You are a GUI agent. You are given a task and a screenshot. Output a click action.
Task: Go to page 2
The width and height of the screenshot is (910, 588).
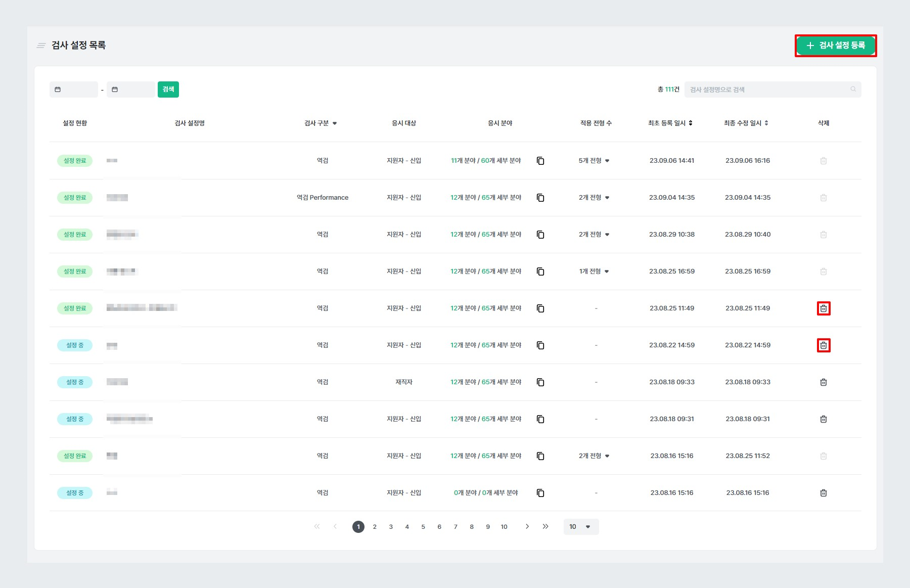click(x=375, y=527)
